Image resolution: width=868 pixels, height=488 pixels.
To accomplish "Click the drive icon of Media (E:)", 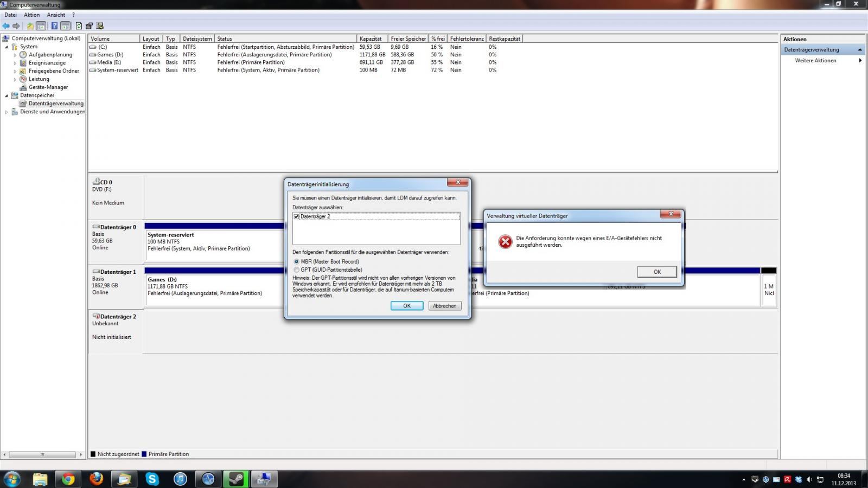I will 93,62.
